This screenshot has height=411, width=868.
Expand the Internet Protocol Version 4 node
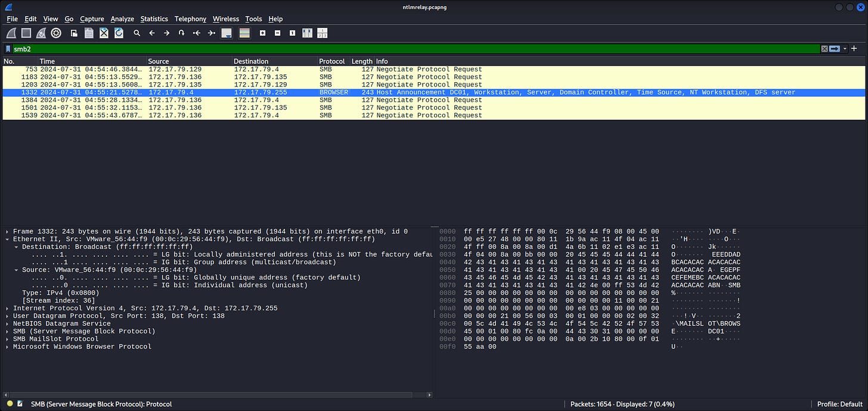click(7, 309)
